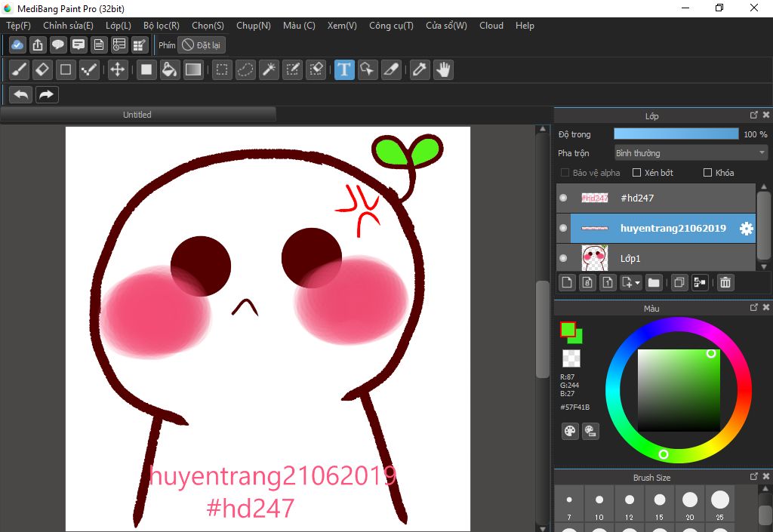Screen dimensions: 773x532
Task: Open the Bộ lọc(R) menu
Action: coord(161,26)
